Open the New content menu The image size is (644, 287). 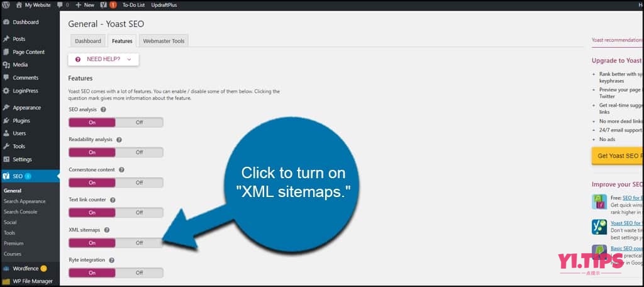pyautogui.click(x=85, y=5)
